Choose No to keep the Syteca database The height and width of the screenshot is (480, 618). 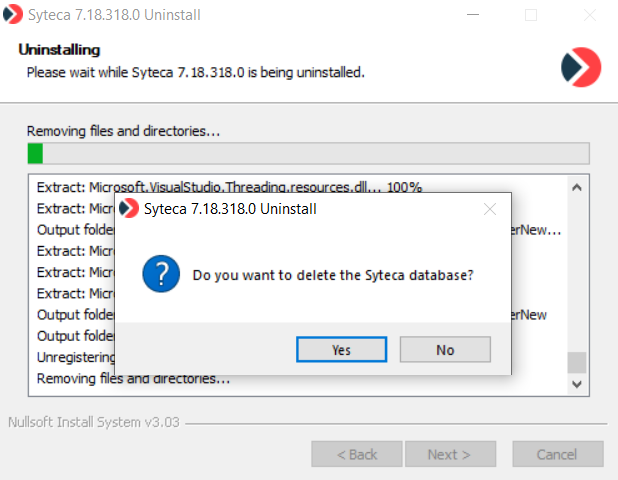tap(445, 349)
